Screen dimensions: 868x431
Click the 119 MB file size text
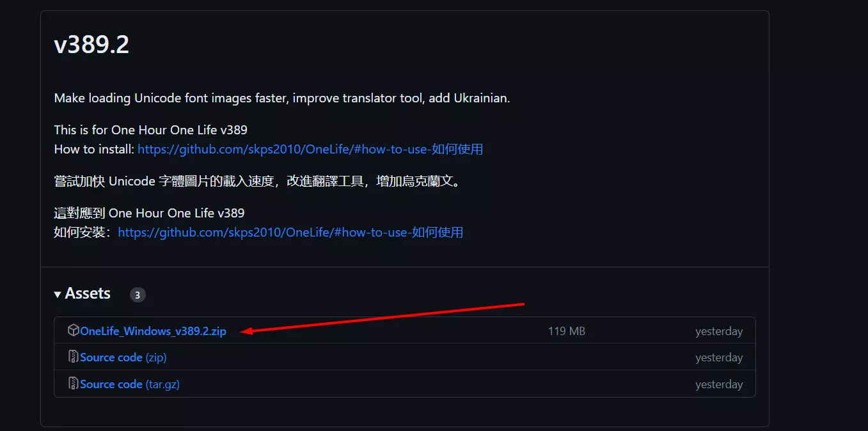566,331
